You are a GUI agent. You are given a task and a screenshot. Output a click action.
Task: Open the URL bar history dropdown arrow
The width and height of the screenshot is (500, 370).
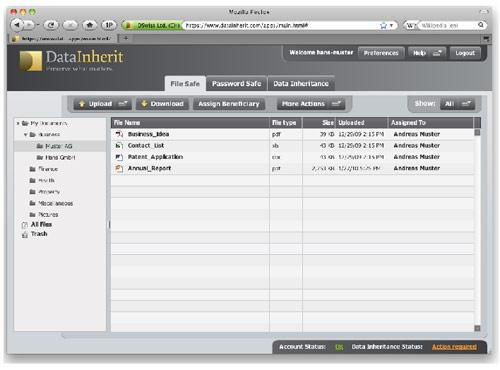coord(391,25)
